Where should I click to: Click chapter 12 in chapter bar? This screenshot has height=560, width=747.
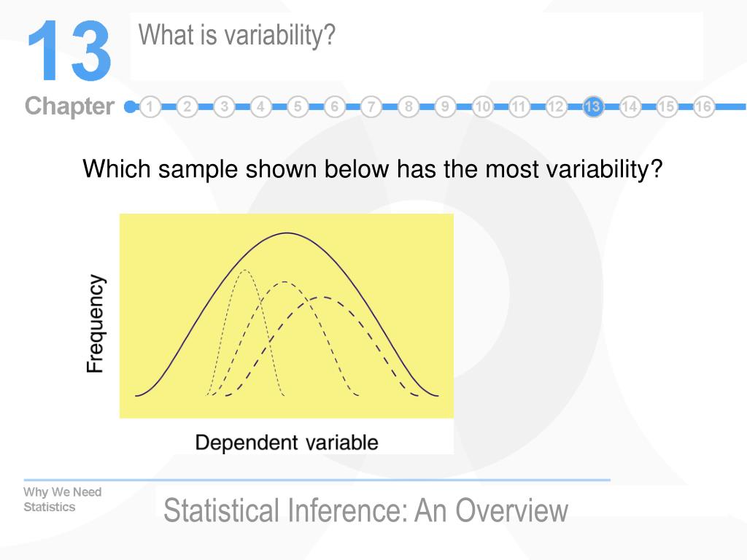pos(555,106)
